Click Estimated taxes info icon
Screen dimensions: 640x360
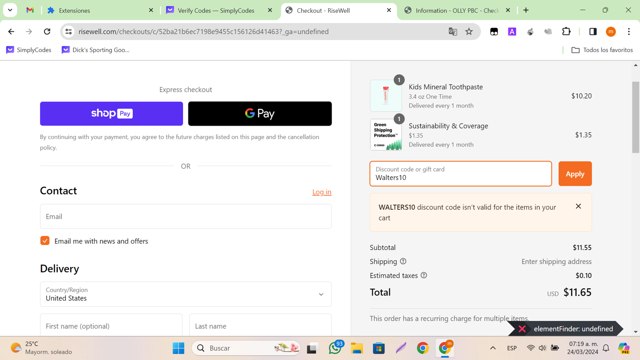click(424, 275)
